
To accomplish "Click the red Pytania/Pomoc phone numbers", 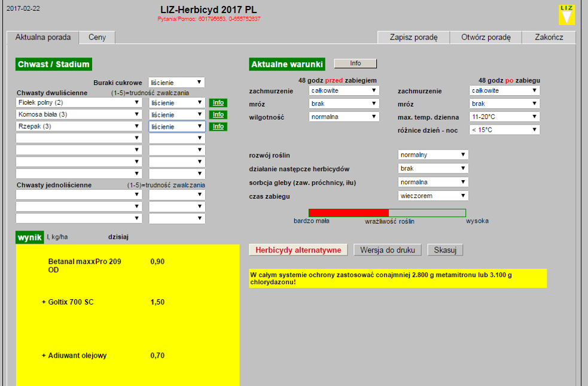I will [209, 19].
